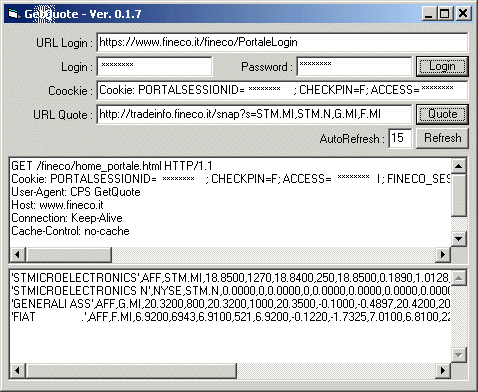478x392 pixels.
Task: Click the FIAT quote line in results
Action: click(x=230, y=316)
